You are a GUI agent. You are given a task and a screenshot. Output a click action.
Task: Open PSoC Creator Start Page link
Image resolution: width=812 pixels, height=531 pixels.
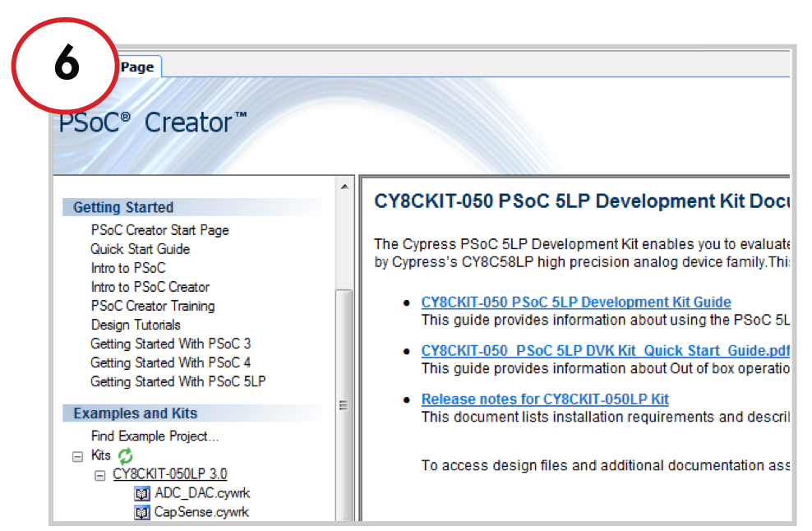tap(159, 230)
